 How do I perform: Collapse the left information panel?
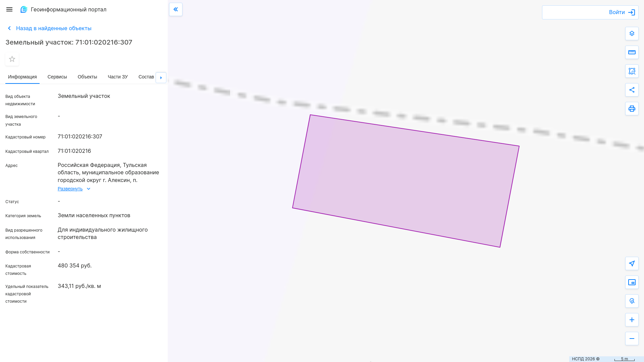[x=176, y=9]
